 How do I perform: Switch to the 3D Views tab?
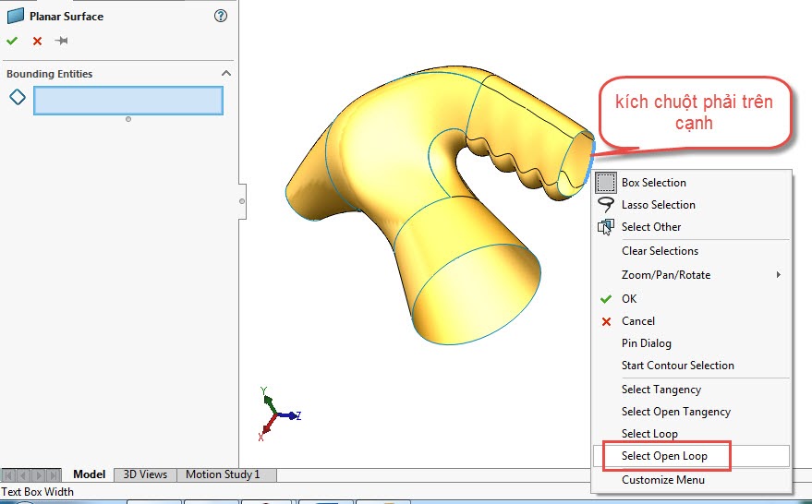pyautogui.click(x=145, y=474)
